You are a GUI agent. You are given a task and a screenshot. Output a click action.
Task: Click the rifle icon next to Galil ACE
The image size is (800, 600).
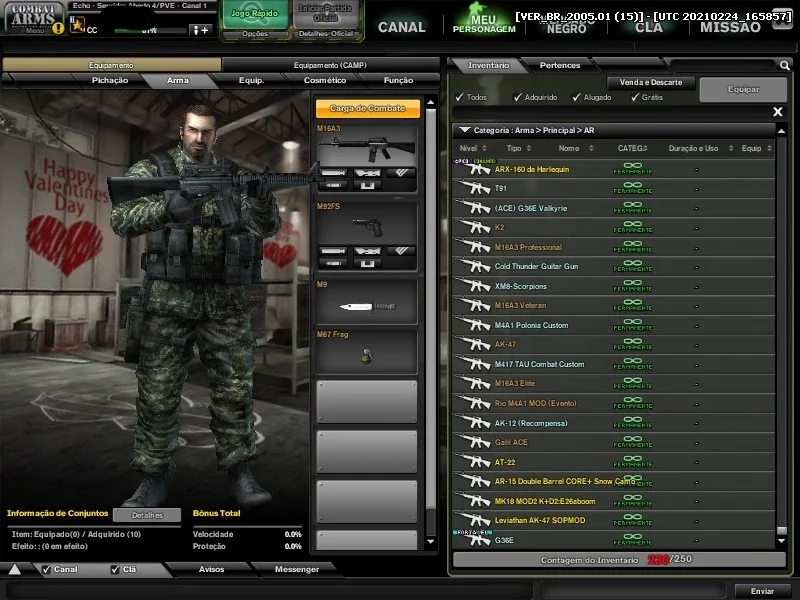click(x=474, y=442)
